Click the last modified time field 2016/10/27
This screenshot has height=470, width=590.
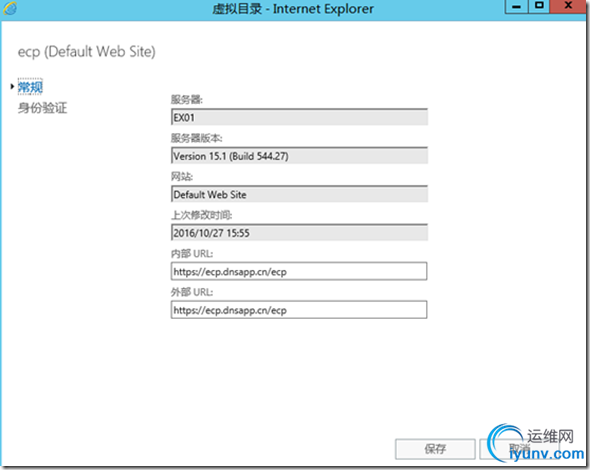299,233
